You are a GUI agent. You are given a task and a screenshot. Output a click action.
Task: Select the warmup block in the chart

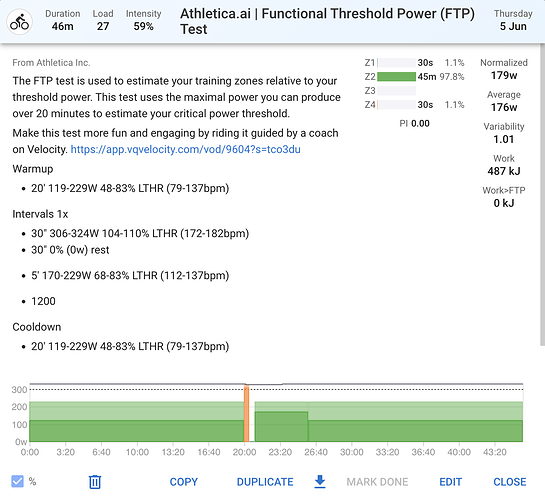[x=136, y=431]
